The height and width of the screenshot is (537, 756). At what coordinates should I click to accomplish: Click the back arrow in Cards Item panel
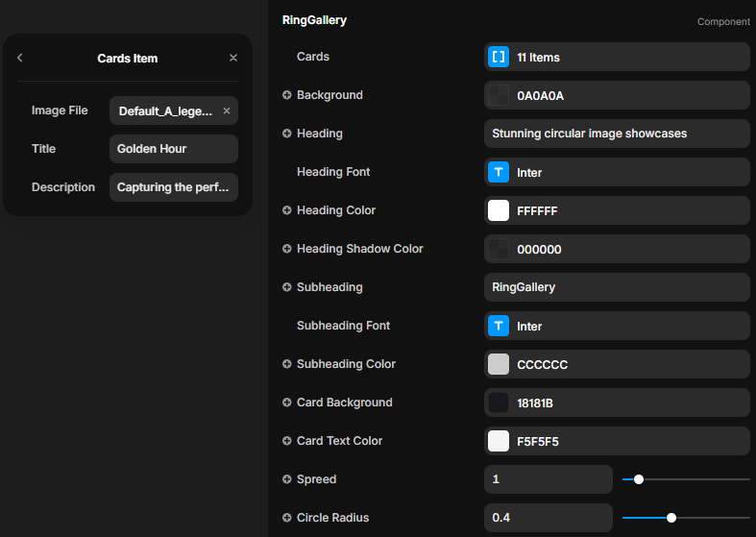tap(20, 58)
